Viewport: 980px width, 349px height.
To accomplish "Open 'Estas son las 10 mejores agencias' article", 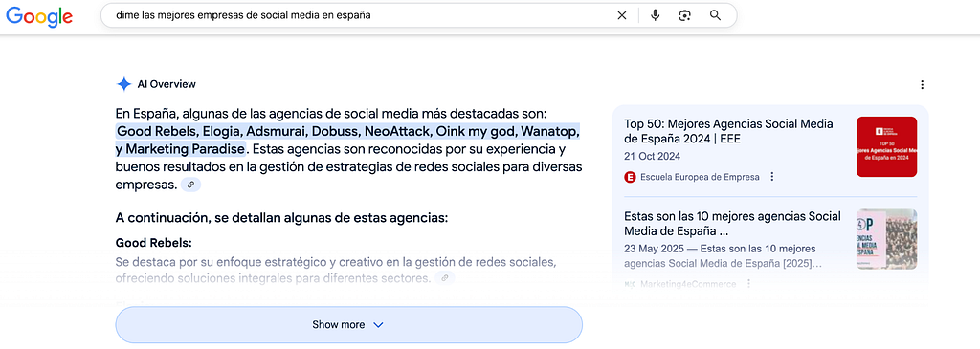I will pos(732,224).
